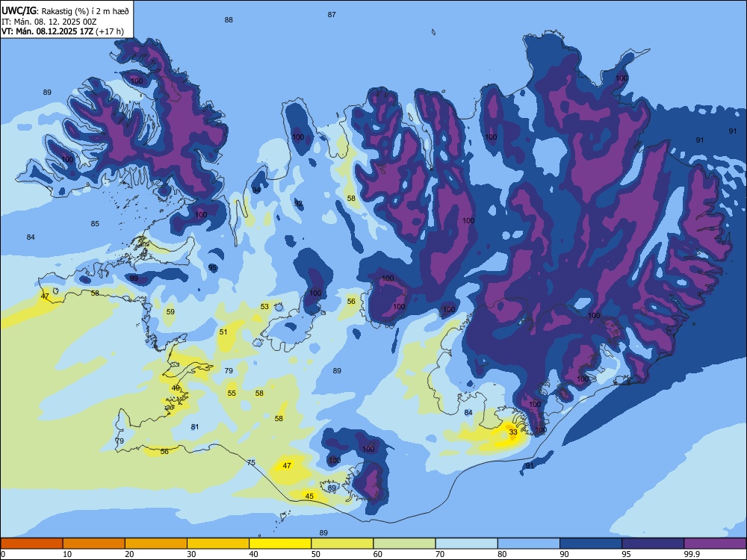Select the legend tick label 40
Viewport: 747px width, 560px height.
pyautogui.click(x=253, y=554)
